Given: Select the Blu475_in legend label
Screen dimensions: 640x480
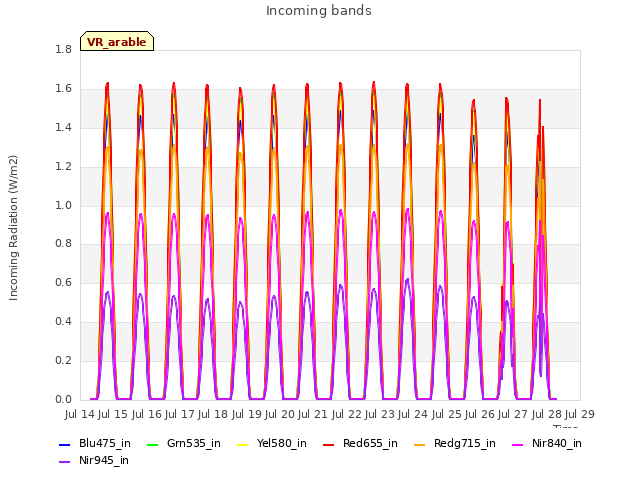Looking at the screenshot, I should pyautogui.click(x=105, y=444).
